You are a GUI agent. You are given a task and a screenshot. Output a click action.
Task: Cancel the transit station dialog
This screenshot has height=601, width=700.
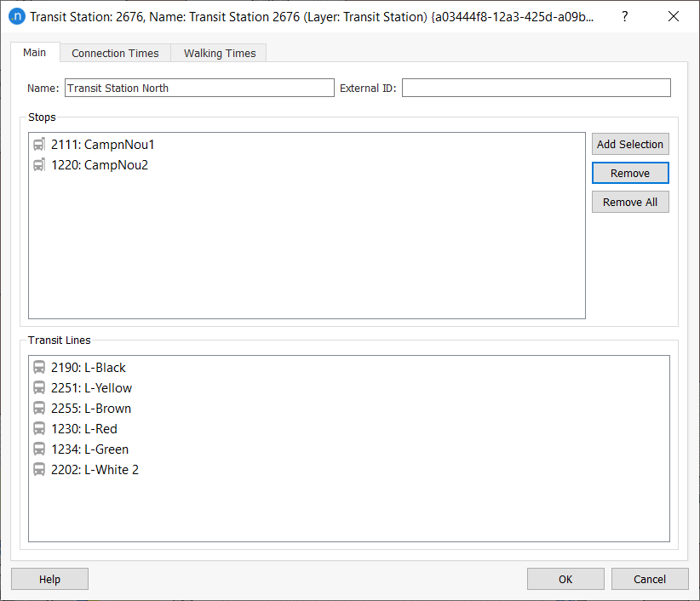coord(650,579)
